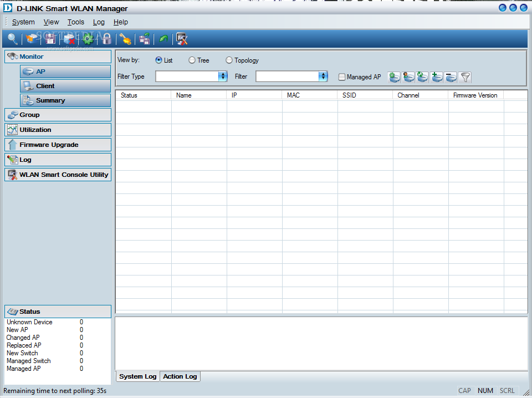
Task: Open the green gear settings icon
Action: tap(88, 39)
